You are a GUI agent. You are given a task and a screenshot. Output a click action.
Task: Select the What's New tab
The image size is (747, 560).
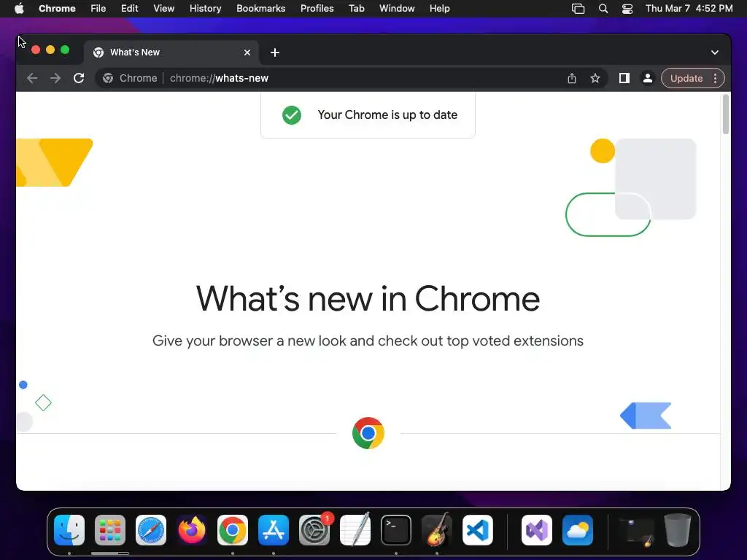pos(171,52)
